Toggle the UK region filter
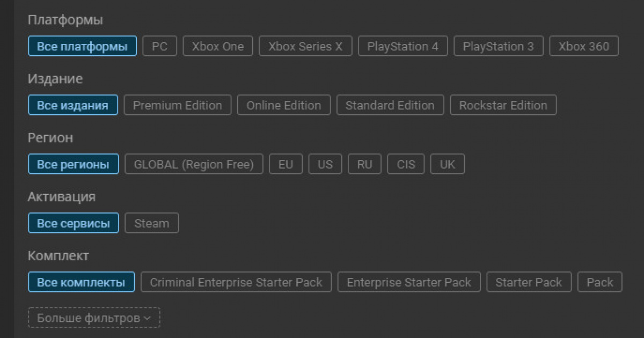The height and width of the screenshot is (338, 644). (x=448, y=164)
